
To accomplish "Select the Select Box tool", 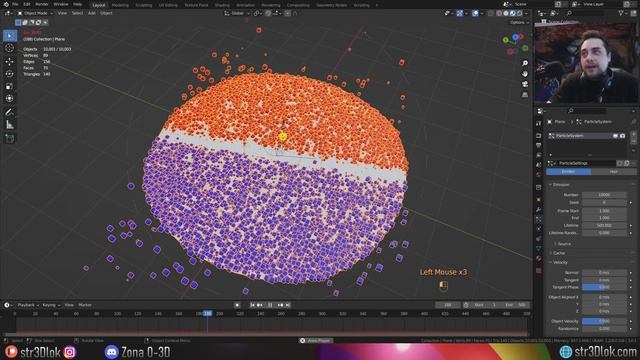I will 10,36.
